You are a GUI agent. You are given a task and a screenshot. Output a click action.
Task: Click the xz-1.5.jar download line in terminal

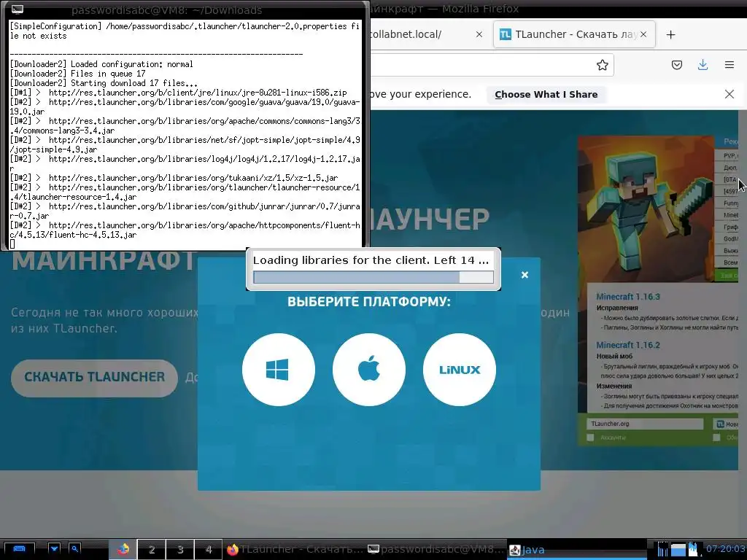coord(174,178)
